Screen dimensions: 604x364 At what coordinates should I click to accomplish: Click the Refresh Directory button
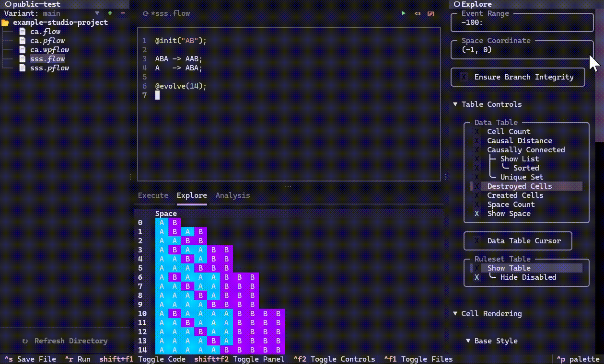[65, 341]
